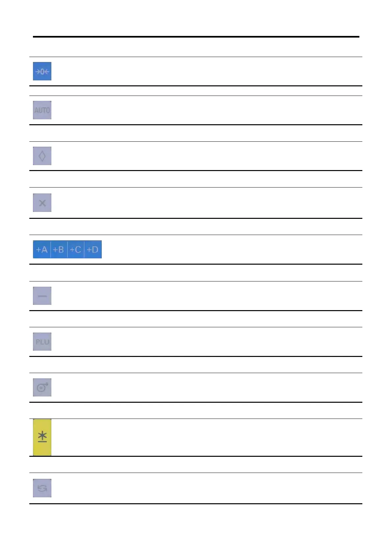Click the circular arrows swap key
The width and height of the screenshot is (392, 555).
[x=42, y=488]
